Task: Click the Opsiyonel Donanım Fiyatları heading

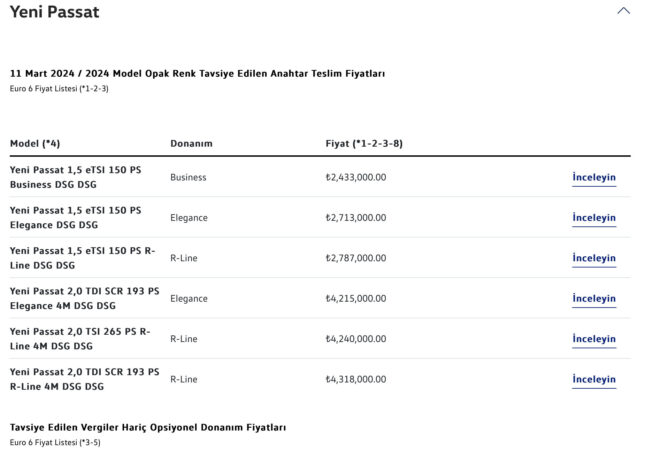Action: tap(147, 427)
